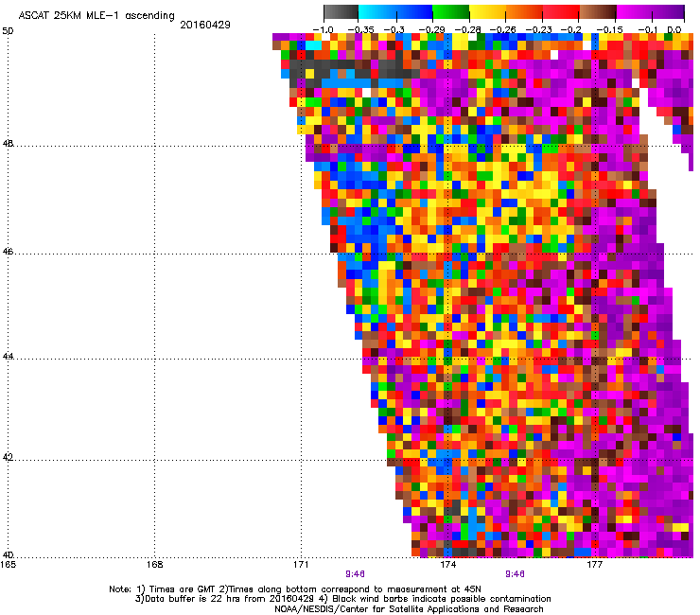Screen dimensions: 700x615
Task: Click the note 'Black wind barbs indicate possible contamination'
Action: 442,599
